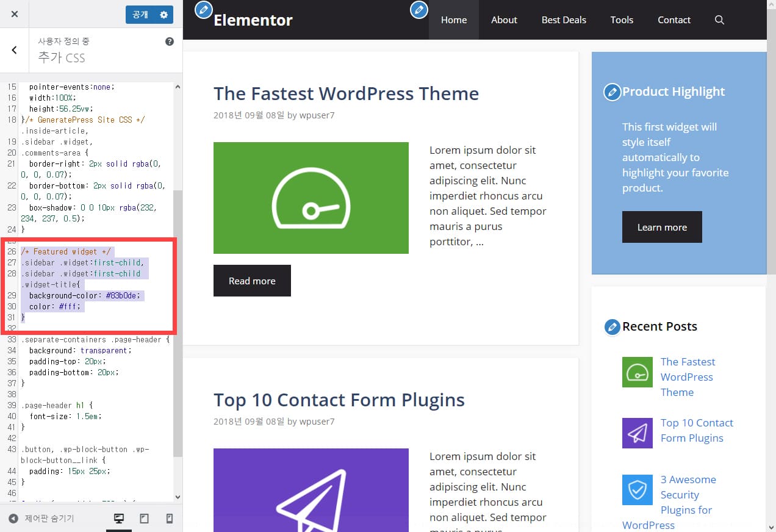Open Top 10 Contact Form Plugins sidebar link
The width and height of the screenshot is (776, 532).
[x=697, y=430]
